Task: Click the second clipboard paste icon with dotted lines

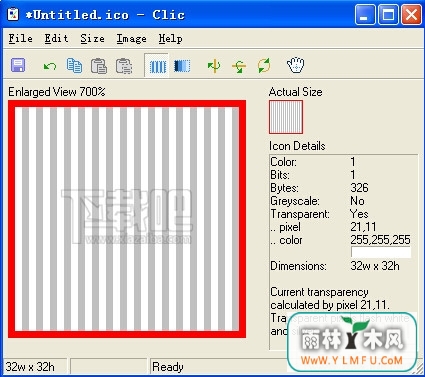Action: tap(124, 66)
